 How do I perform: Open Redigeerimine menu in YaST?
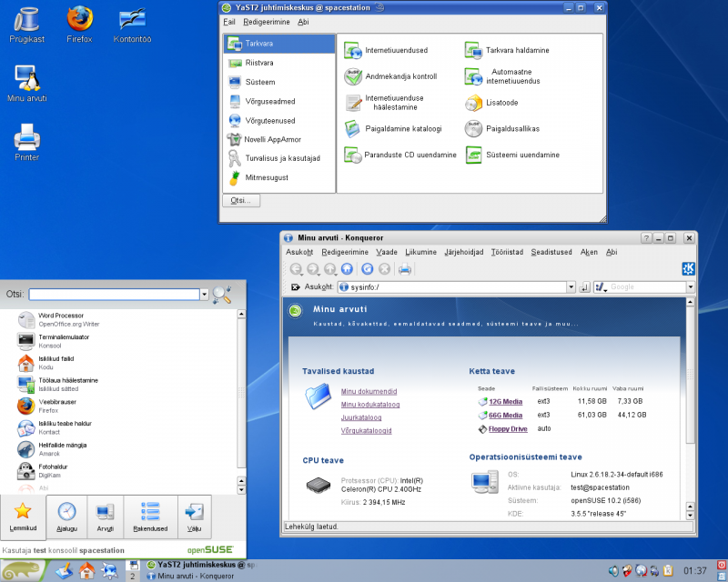(267, 22)
